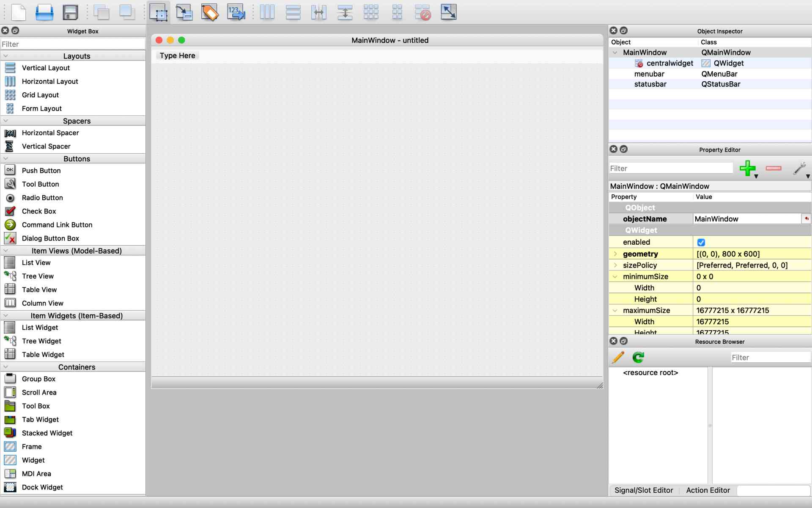Image resolution: width=812 pixels, height=508 pixels.
Task: Save the form with floppy disk icon
Action: coord(70,12)
